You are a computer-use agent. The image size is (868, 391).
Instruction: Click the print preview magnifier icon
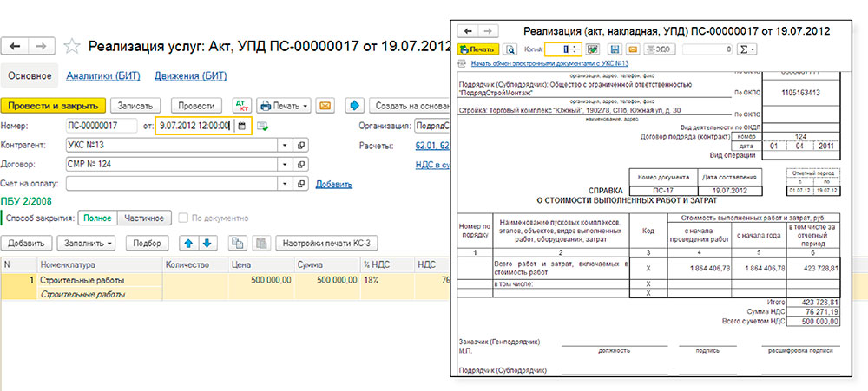click(510, 49)
